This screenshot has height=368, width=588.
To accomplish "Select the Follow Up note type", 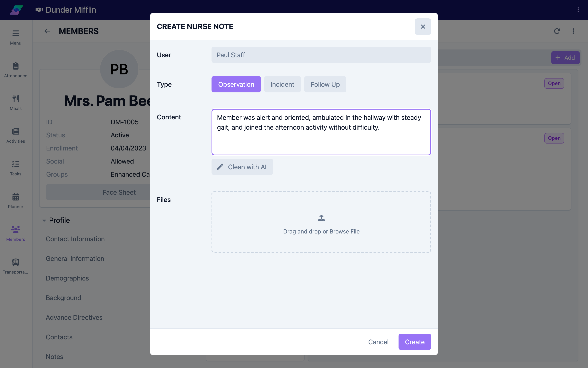I will click(x=325, y=84).
